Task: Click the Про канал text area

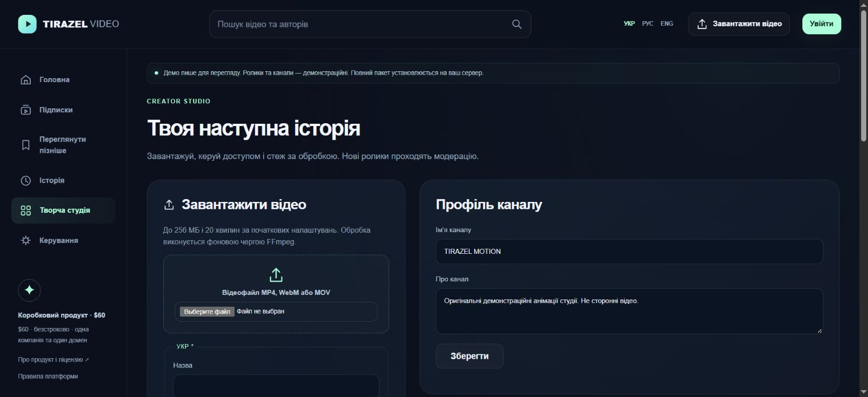Action: click(629, 311)
